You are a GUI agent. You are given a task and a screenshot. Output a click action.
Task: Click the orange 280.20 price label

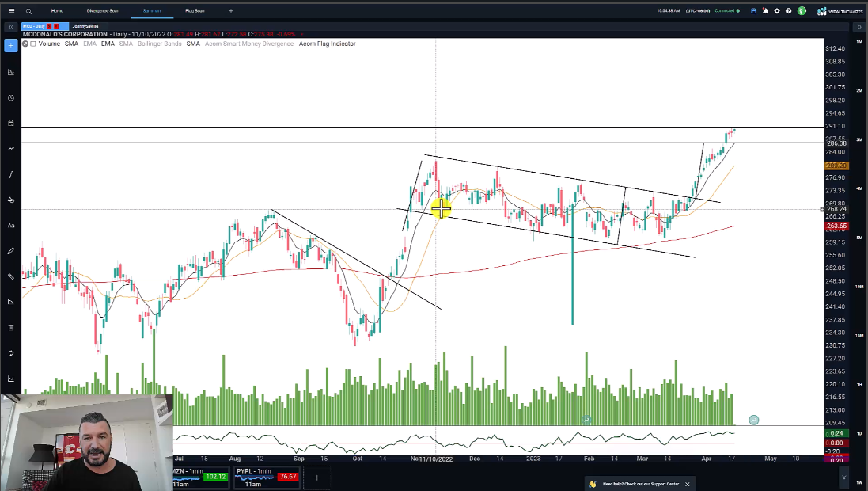[x=836, y=166]
